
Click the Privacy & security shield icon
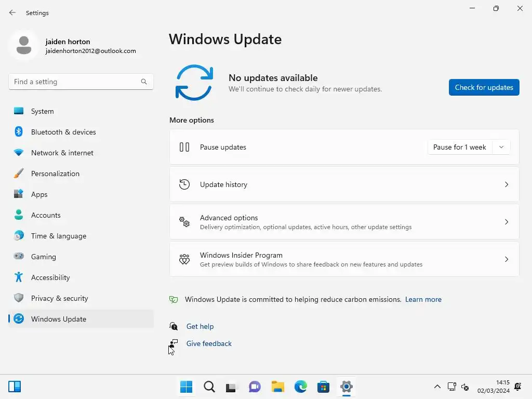pyautogui.click(x=19, y=298)
